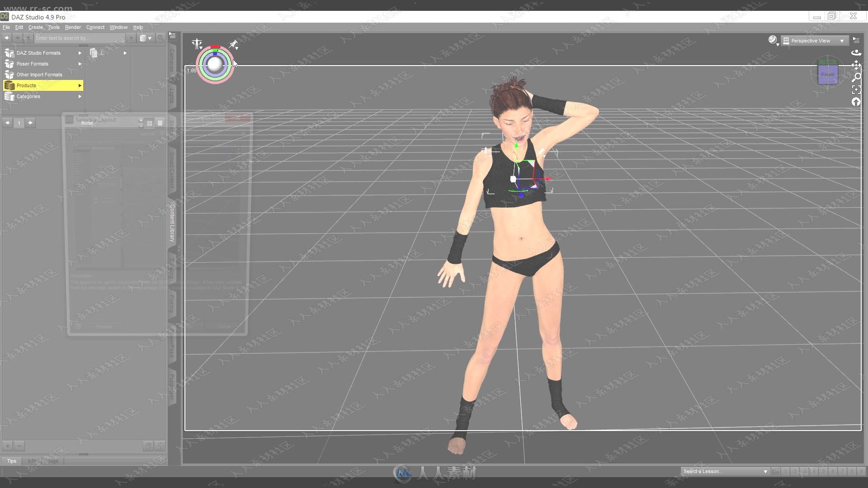
Task: Open the Select a Lesson dropdown
Action: click(x=725, y=471)
